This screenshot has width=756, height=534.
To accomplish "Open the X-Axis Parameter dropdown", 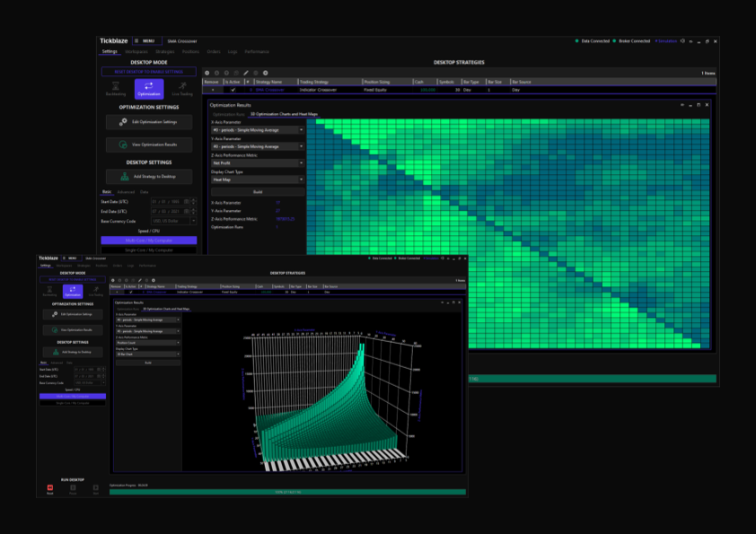I will pyautogui.click(x=257, y=130).
